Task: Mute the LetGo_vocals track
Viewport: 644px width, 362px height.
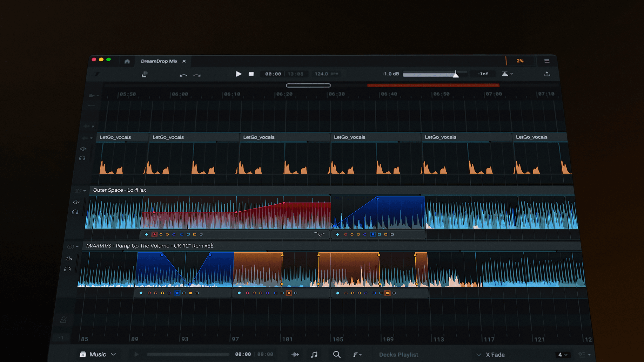Action: 83,149
